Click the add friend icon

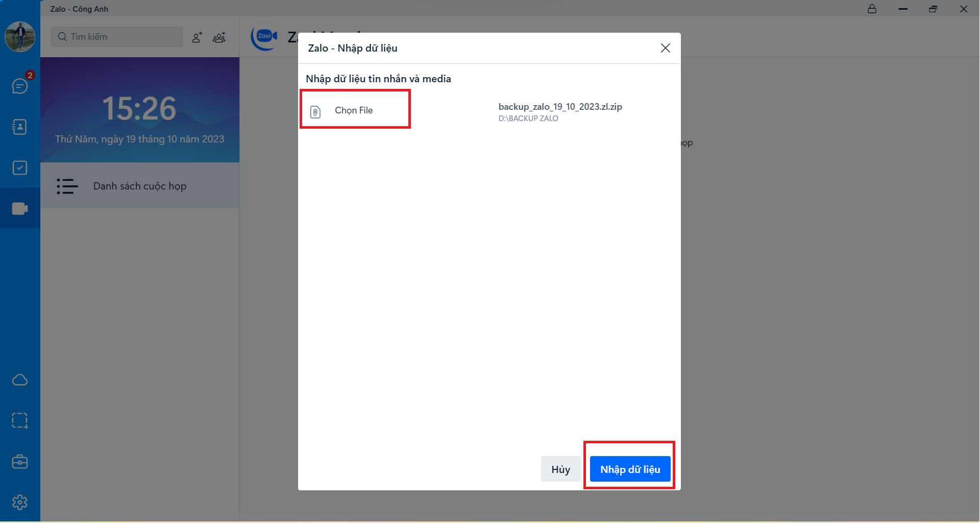(x=197, y=37)
